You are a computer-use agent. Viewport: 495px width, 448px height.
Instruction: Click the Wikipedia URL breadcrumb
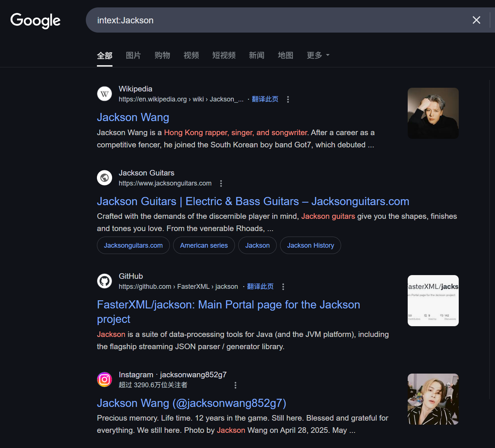tap(181, 99)
